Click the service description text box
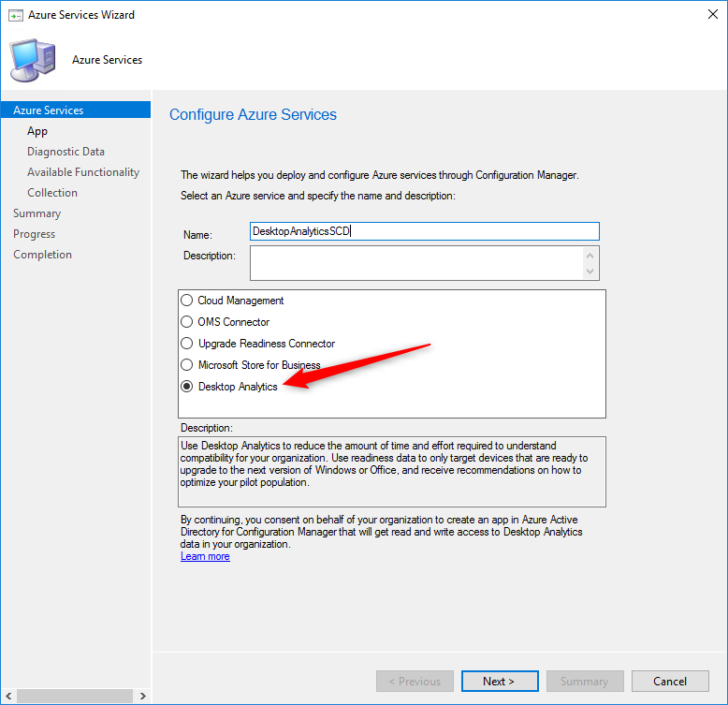 pyautogui.click(x=392, y=471)
